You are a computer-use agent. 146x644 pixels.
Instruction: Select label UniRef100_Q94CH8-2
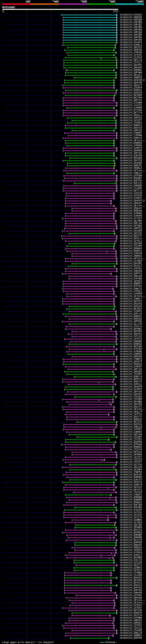point(132,80)
